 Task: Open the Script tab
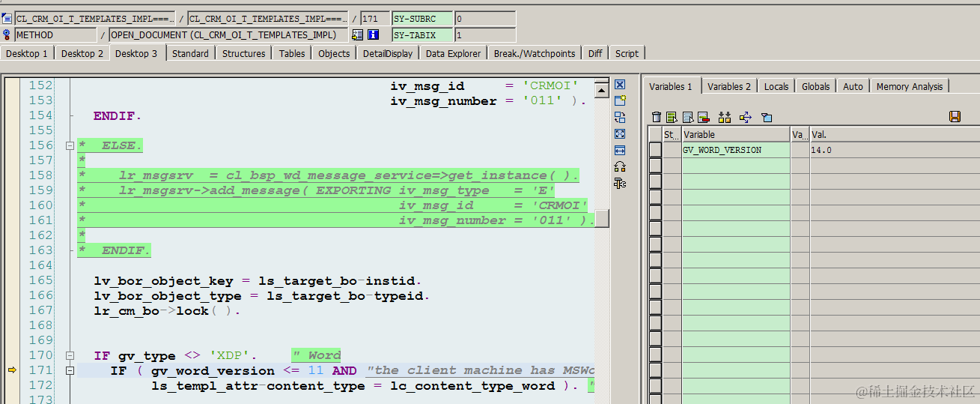tap(627, 53)
